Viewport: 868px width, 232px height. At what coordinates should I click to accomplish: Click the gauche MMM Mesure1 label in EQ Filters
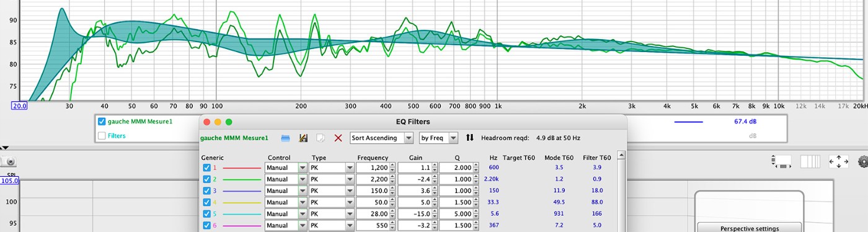234,138
